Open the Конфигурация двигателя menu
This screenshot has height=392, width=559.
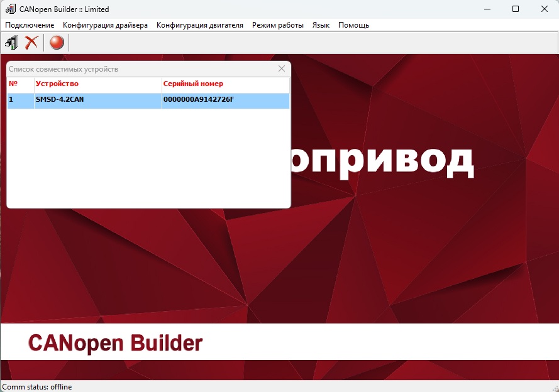[x=200, y=25]
